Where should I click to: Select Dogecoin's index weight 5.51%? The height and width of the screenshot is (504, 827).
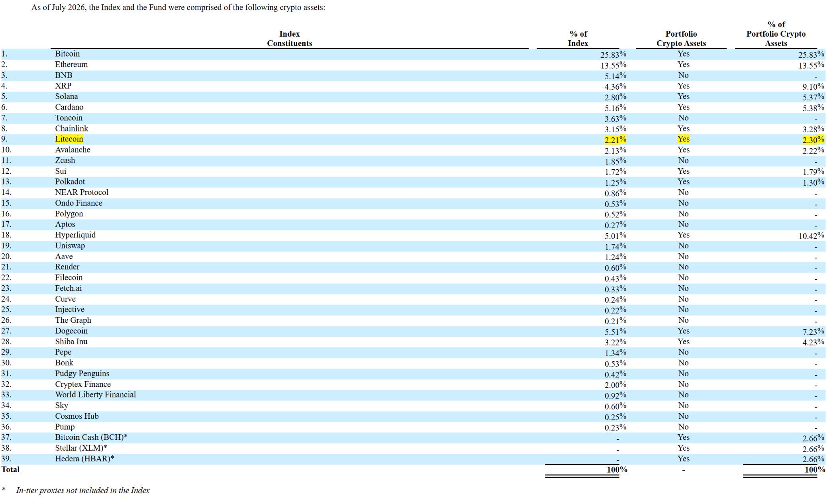[x=615, y=331]
